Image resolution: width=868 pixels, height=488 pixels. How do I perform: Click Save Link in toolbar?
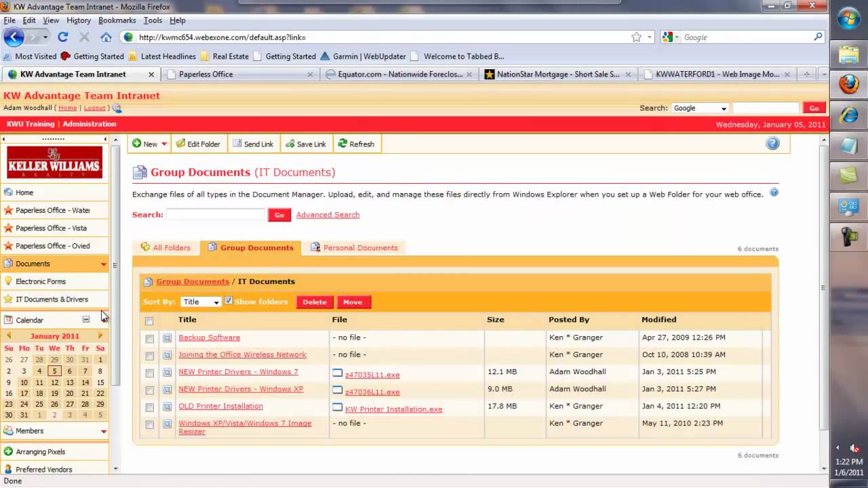306,144
